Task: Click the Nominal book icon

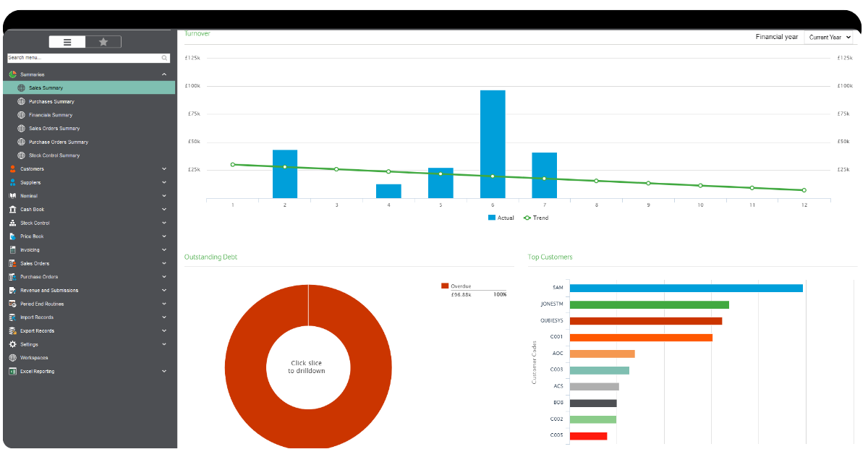Action: [12, 196]
